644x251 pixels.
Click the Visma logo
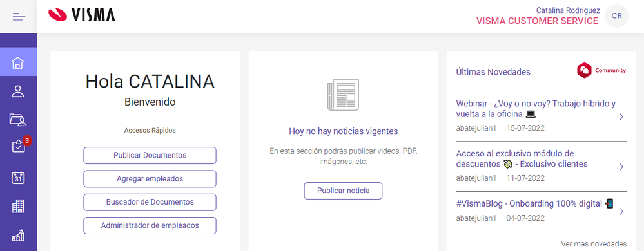pyautogui.click(x=81, y=15)
